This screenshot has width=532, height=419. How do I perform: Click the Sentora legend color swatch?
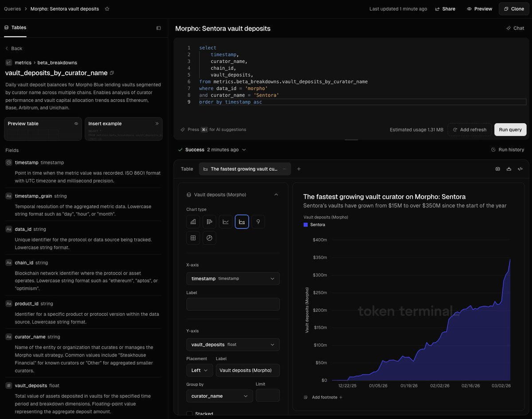305,225
